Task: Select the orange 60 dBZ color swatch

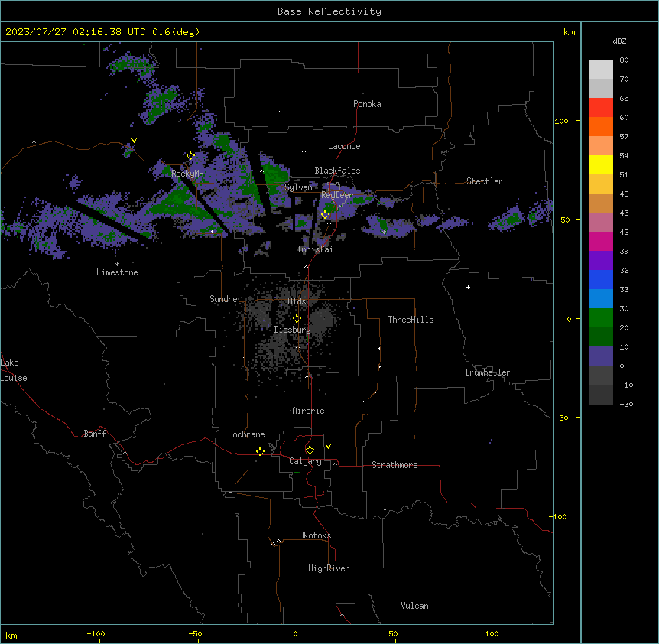Action: pyautogui.click(x=601, y=126)
